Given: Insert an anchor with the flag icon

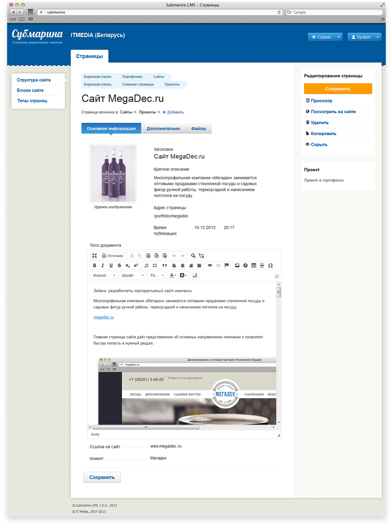Looking at the screenshot, I should tap(226, 265).
